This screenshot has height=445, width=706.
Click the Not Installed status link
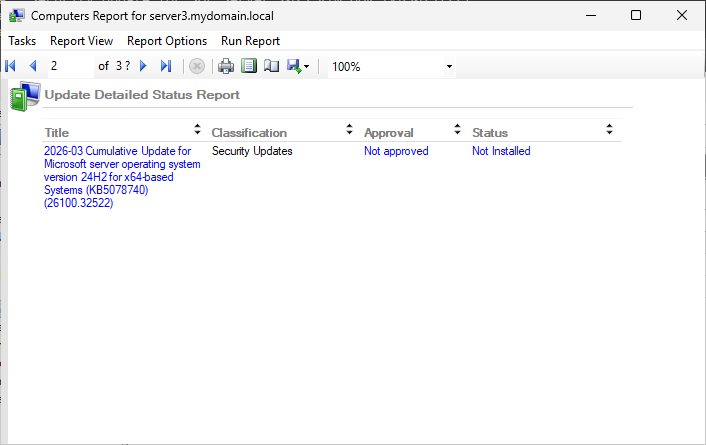tap(501, 151)
